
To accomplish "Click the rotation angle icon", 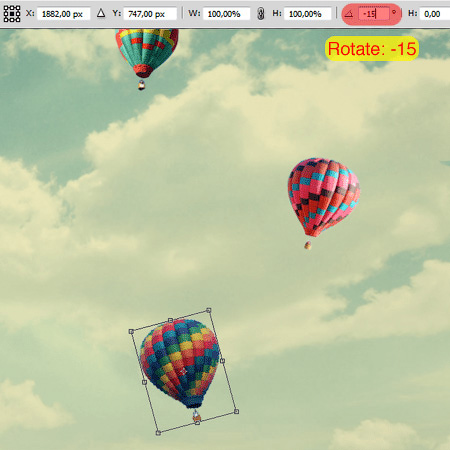I will tap(349, 14).
